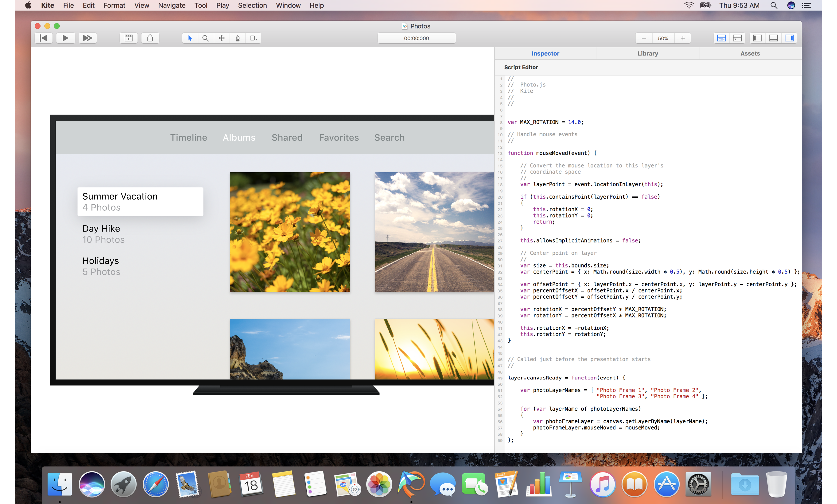The width and height of the screenshot is (837, 504).
Task: Open Spotlight search in menu bar
Action: click(773, 5)
